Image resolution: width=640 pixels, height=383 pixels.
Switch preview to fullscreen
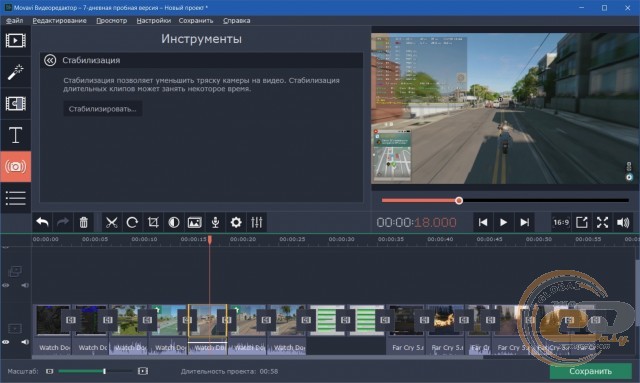[x=602, y=223]
